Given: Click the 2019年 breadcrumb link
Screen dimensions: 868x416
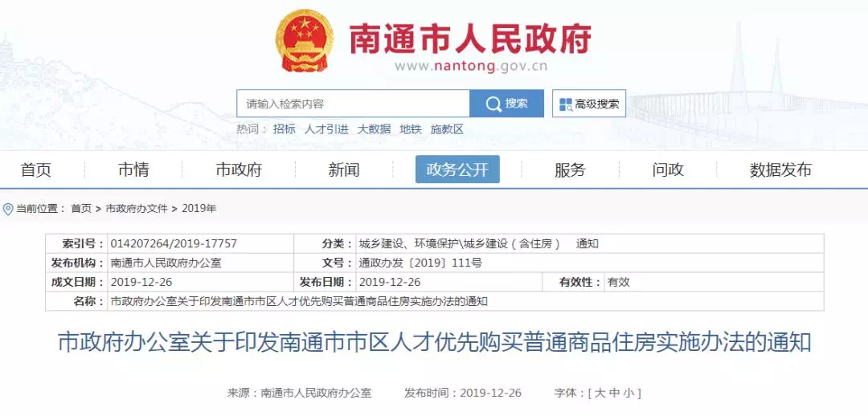Looking at the screenshot, I should tap(199, 209).
